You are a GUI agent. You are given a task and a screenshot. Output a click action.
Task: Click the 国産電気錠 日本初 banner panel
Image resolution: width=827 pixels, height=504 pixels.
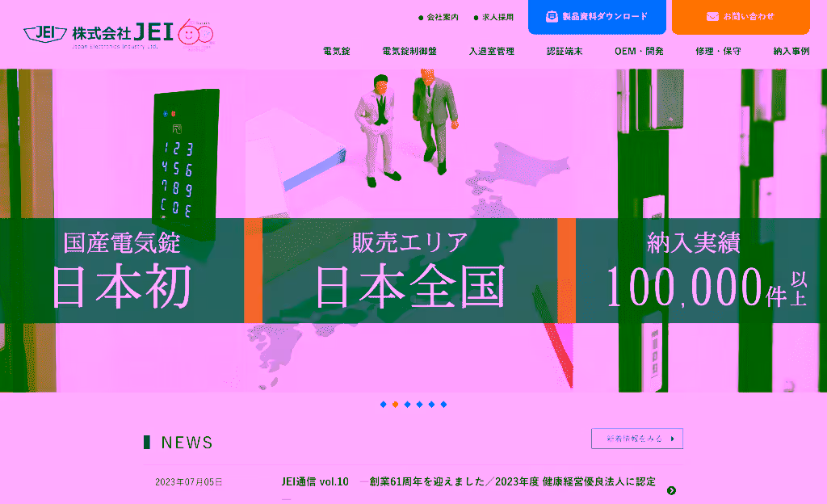[122, 271]
